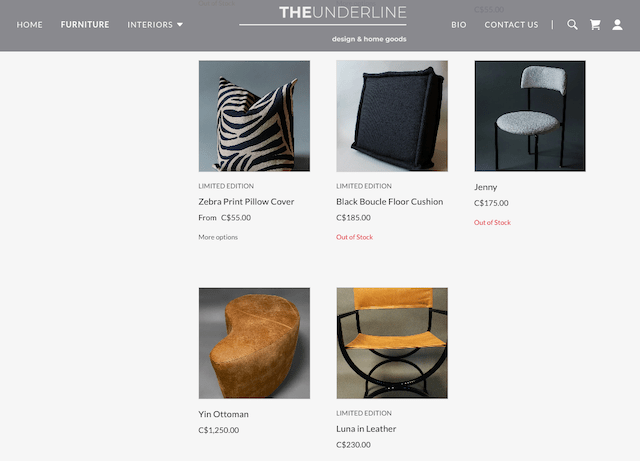Select the Furniture menu item
The height and width of the screenshot is (461, 640).
pyautogui.click(x=85, y=25)
